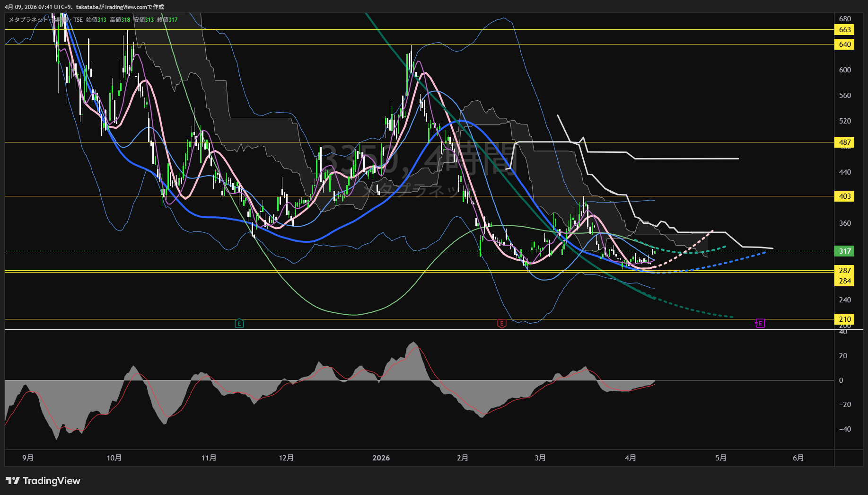868x495 pixels.
Task: Click the 4月 label on time axis
Action: point(630,458)
